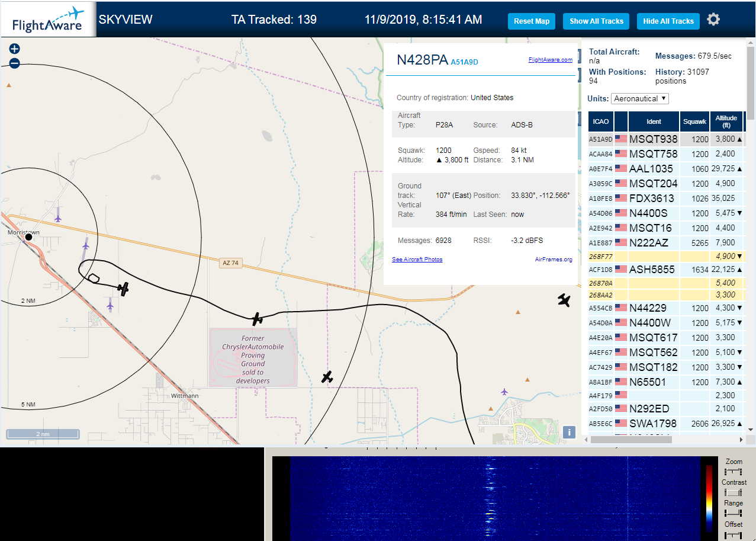Viewport: 756px width, 541px height.
Task: Select the yellow 268F77 row
Action: pos(666,257)
